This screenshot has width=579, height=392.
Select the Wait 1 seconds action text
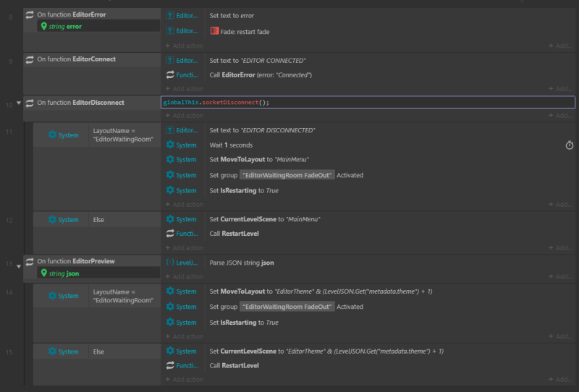231,145
